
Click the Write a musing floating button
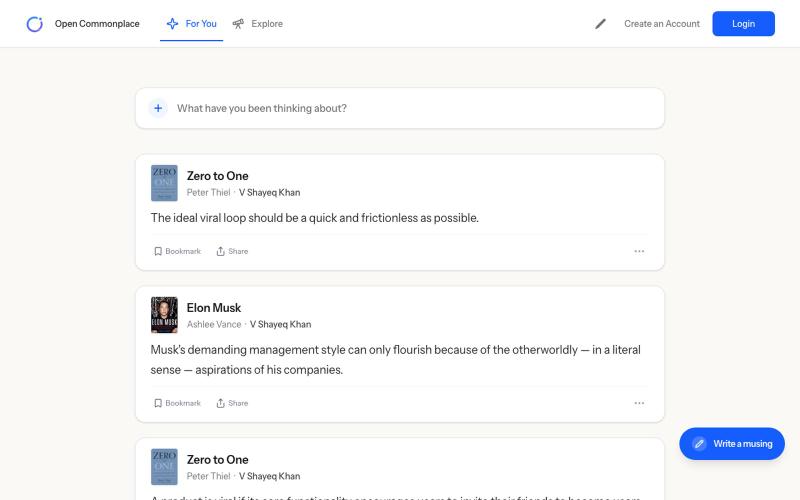click(x=732, y=444)
